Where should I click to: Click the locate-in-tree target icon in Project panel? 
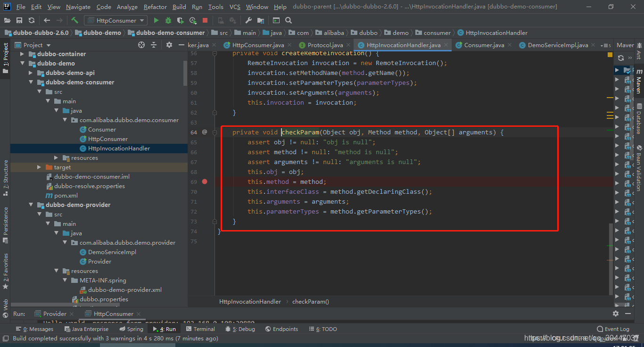coord(141,45)
